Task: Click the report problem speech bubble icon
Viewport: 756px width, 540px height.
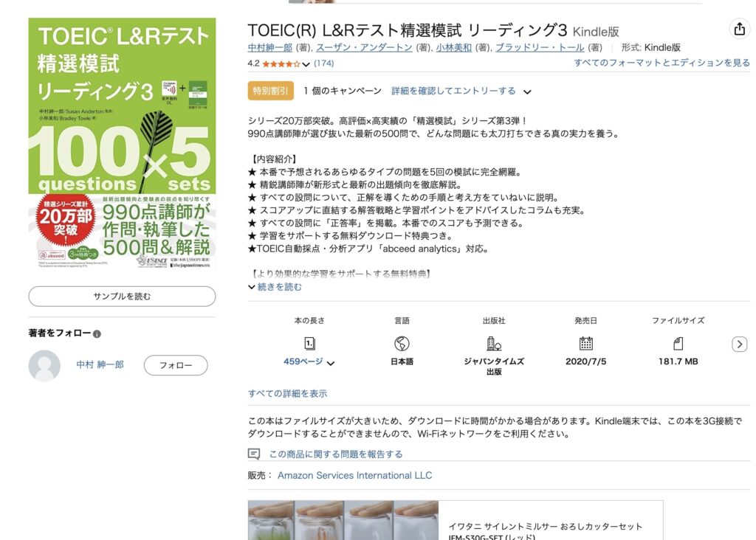Action: click(x=254, y=454)
